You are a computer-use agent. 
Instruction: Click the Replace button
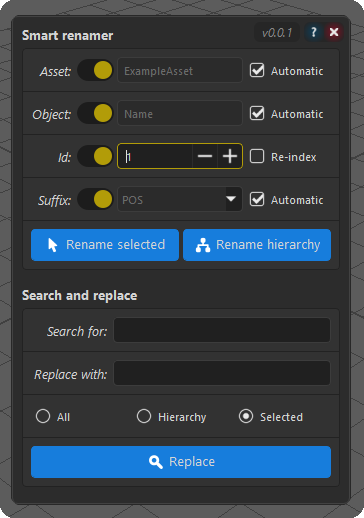(181, 462)
